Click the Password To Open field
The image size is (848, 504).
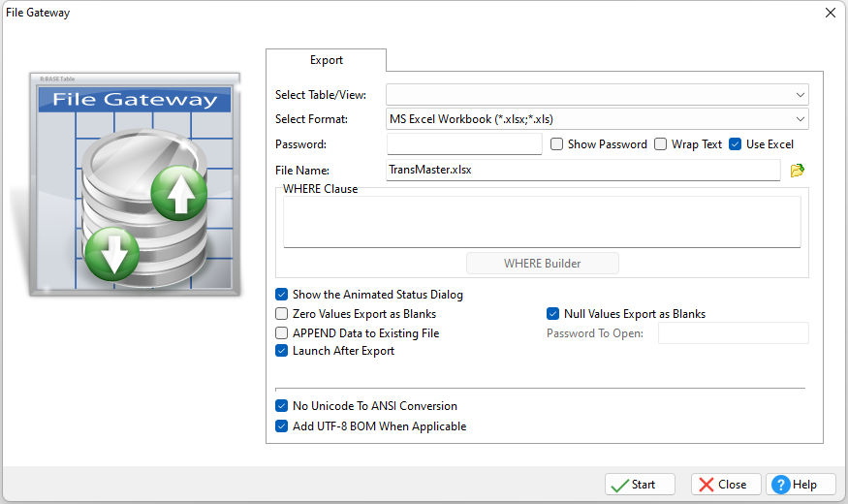(x=734, y=333)
